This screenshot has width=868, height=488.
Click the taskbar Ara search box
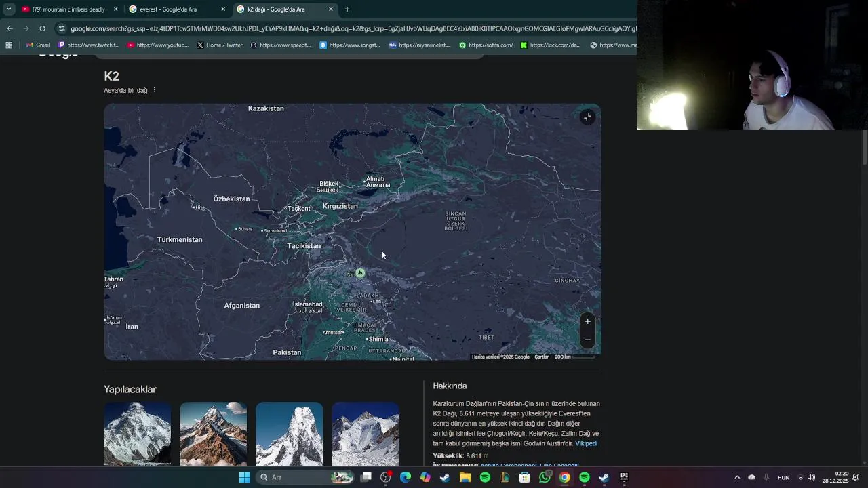pyautogui.click(x=305, y=477)
